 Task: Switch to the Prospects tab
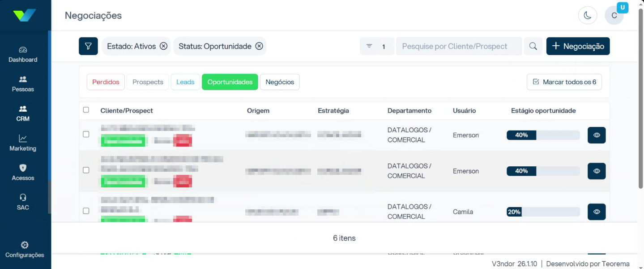(148, 82)
